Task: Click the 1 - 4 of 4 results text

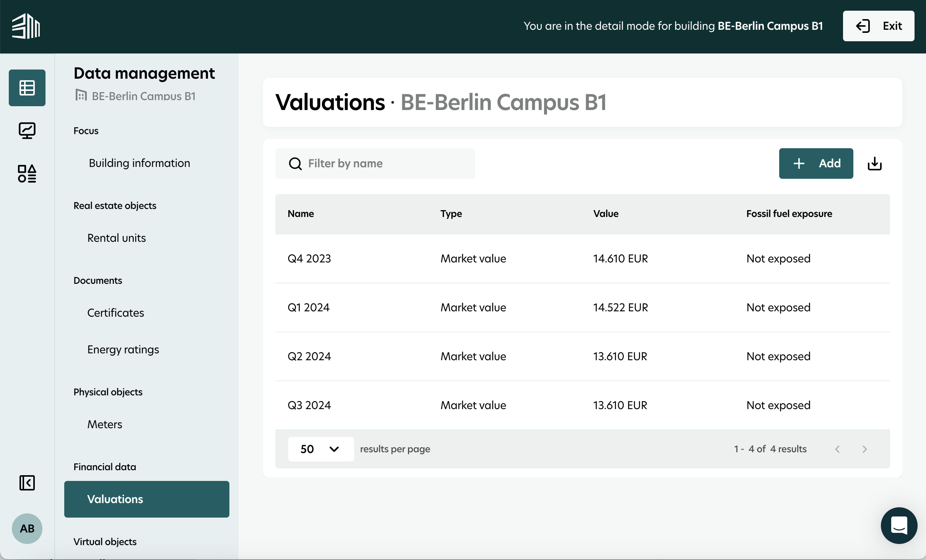Action: click(770, 449)
